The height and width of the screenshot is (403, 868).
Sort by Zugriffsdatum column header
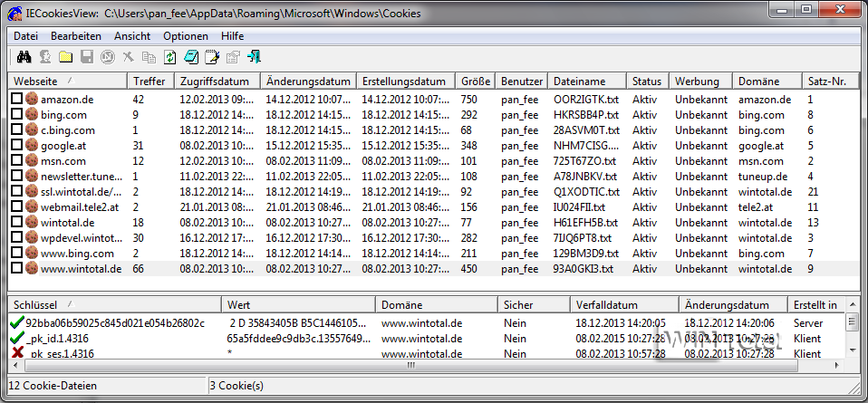pyautogui.click(x=217, y=82)
